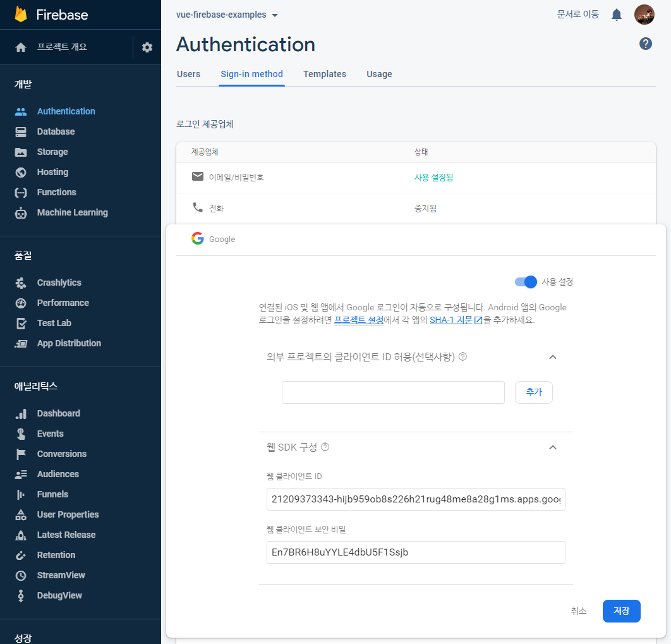Click the StreamView clock icon

(x=21, y=576)
